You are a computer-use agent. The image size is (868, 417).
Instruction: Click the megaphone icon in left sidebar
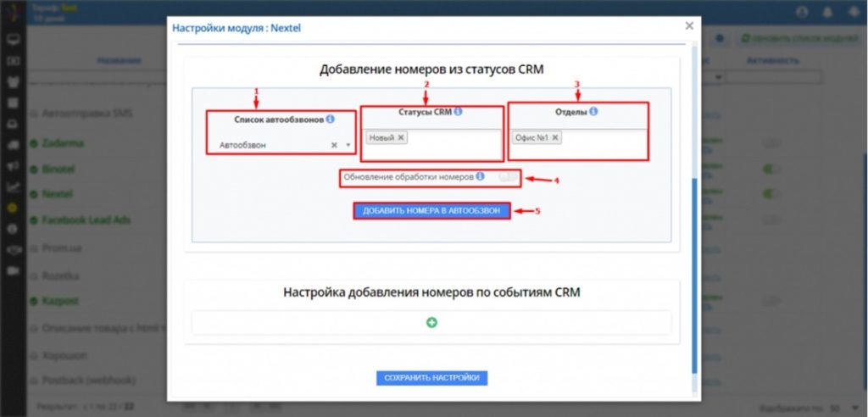tap(14, 165)
